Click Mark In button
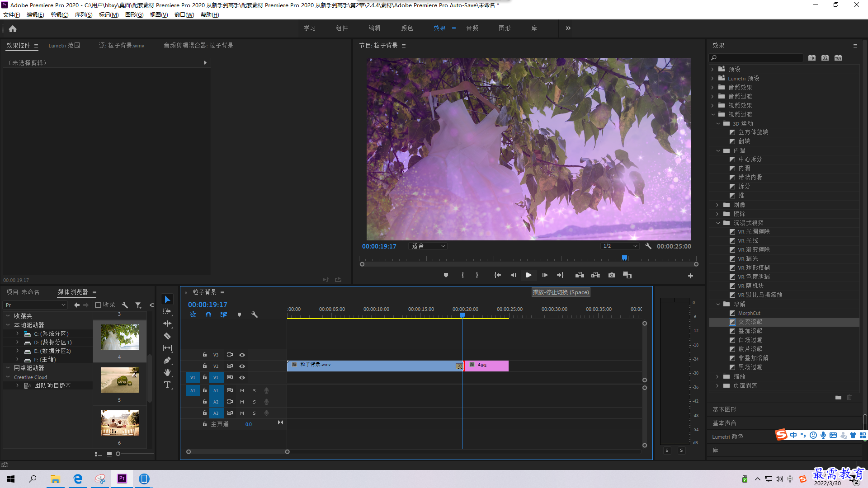Screen dimensions: 868x488 pyautogui.click(x=462, y=275)
